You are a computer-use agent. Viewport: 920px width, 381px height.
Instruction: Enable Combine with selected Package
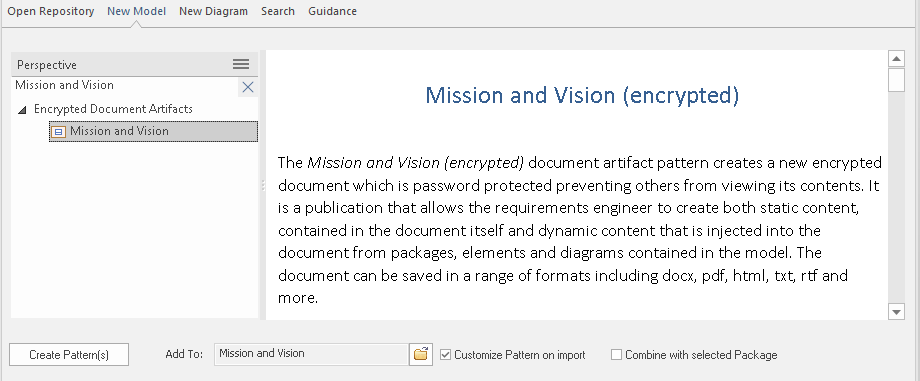pos(616,355)
